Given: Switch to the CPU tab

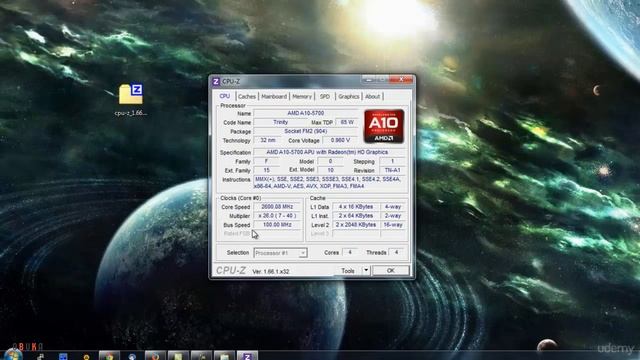Looking at the screenshot, I should point(224,96).
